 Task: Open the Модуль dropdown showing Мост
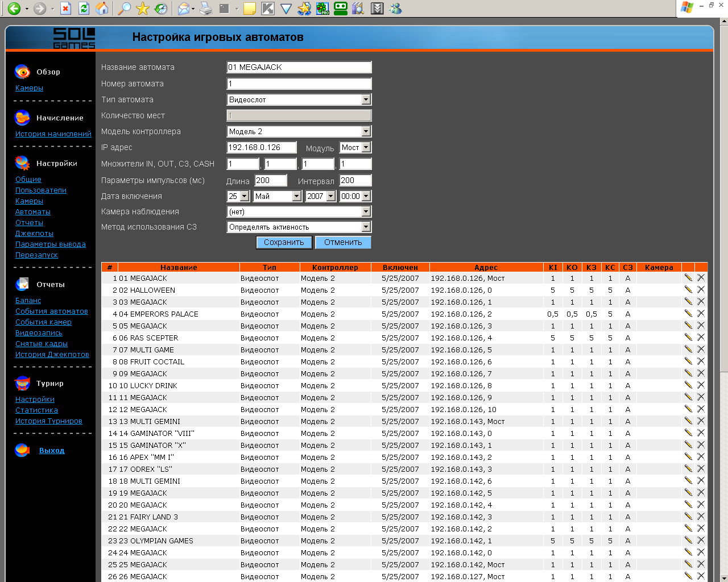pyautogui.click(x=355, y=147)
